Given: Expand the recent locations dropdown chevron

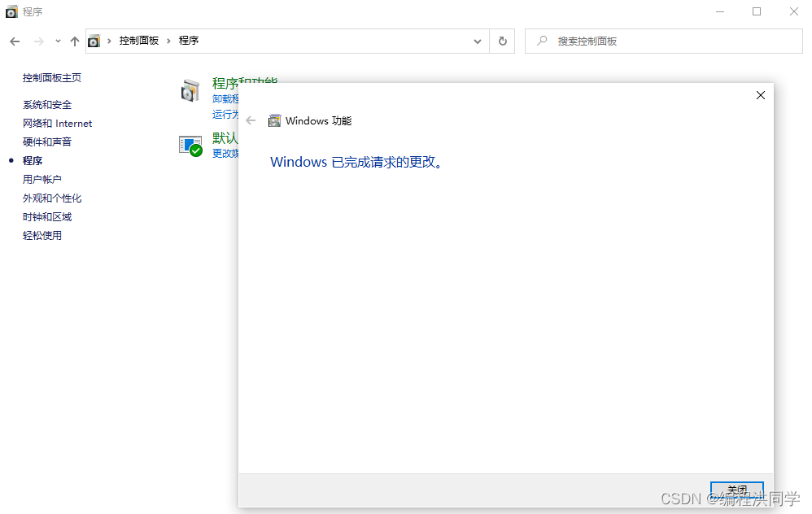Looking at the screenshot, I should click(58, 41).
